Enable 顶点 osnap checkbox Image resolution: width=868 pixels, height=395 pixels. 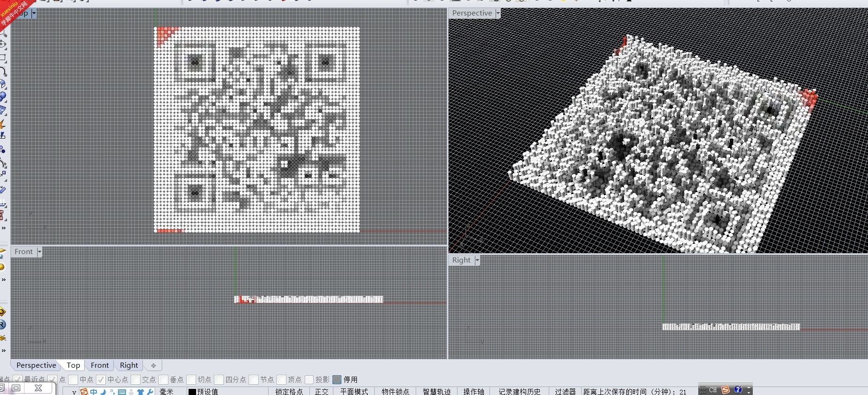pos(281,380)
